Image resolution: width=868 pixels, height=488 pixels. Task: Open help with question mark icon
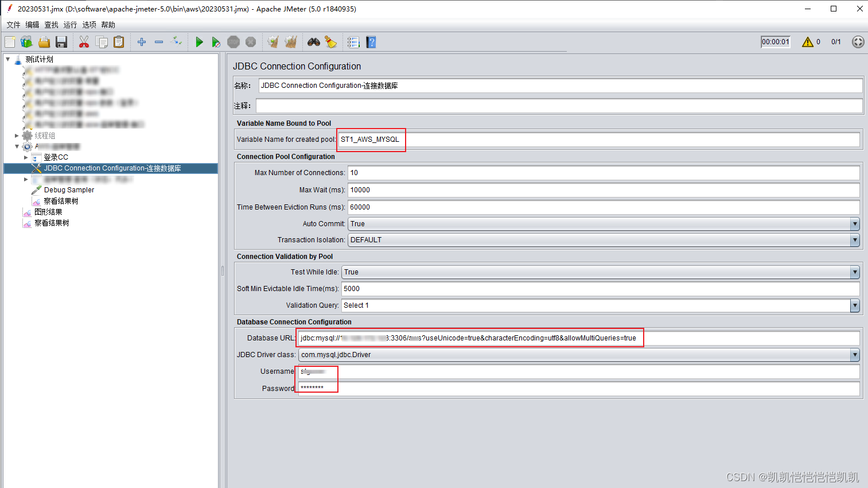click(x=371, y=42)
